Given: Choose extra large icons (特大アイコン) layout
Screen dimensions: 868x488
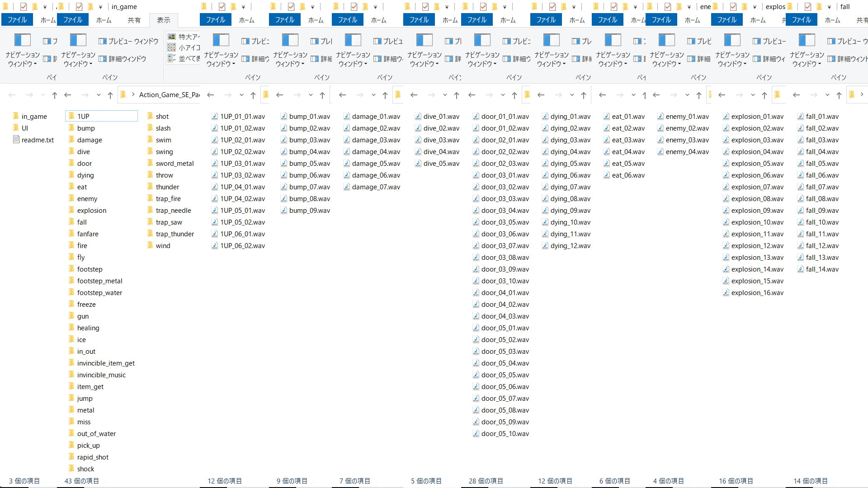Looking at the screenshot, I should click(184, 37).
